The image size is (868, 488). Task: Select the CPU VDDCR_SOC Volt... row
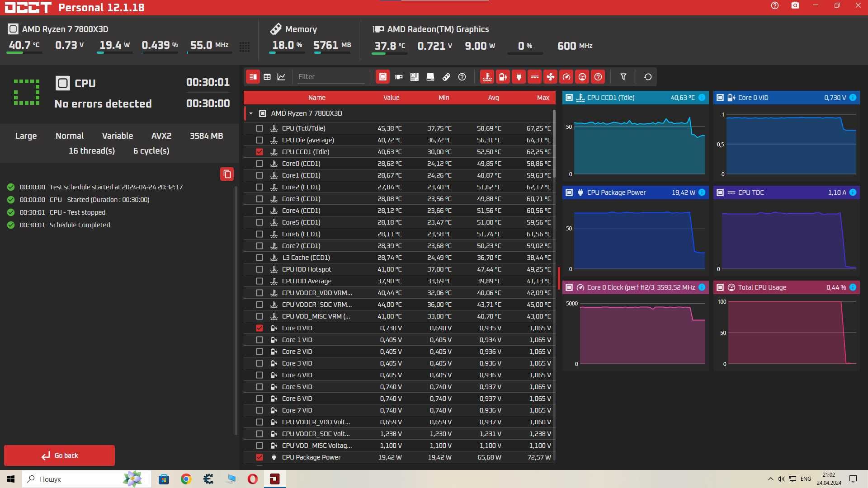point(400,434)
